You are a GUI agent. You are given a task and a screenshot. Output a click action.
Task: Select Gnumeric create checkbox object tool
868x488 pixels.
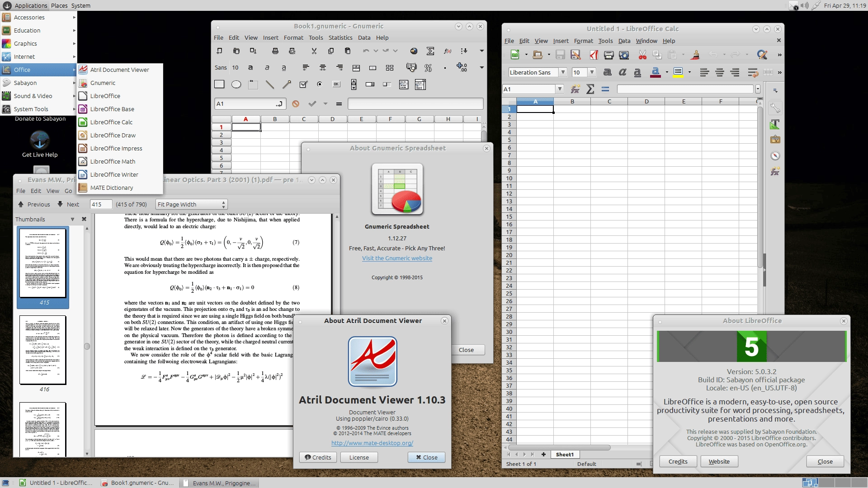(303, 84)
